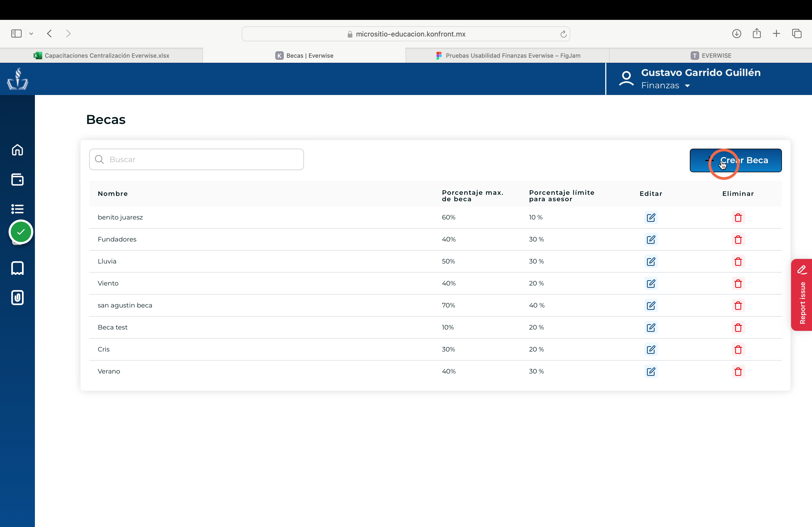Open the paperclip attachment sidebar icon
This screenshot has height=527, width=812.
(x=17, y=298)
